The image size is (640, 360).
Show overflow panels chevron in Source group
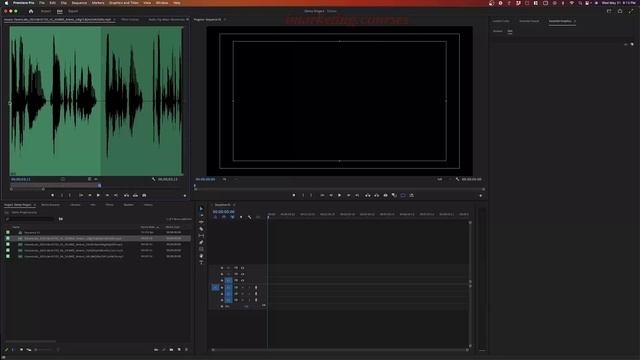click(188, 20)
